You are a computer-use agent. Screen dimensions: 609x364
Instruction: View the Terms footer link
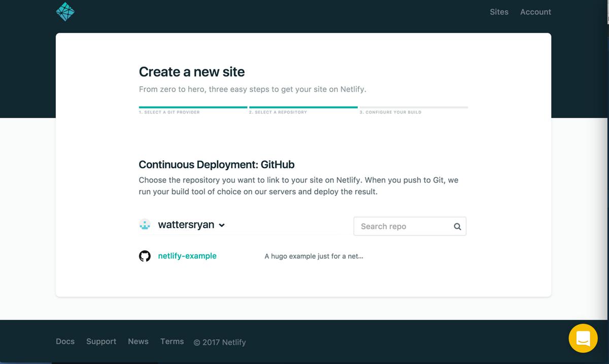tap(172, 341)
